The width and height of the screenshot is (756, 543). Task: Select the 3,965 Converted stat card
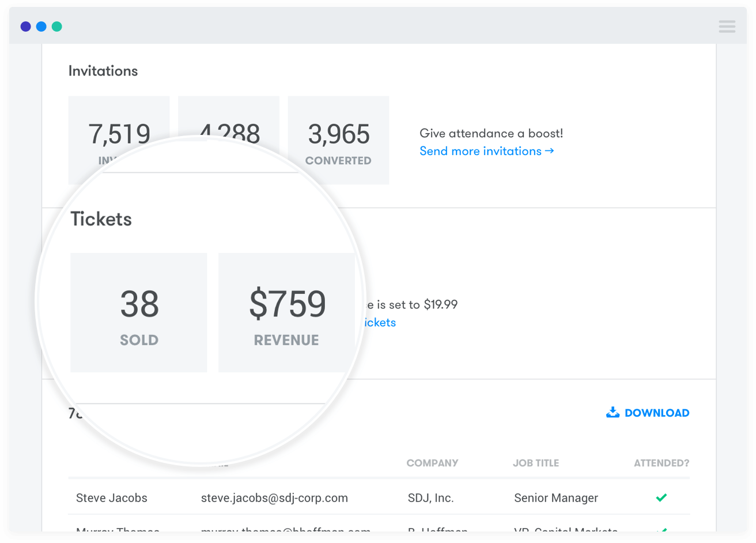[338, 140]
